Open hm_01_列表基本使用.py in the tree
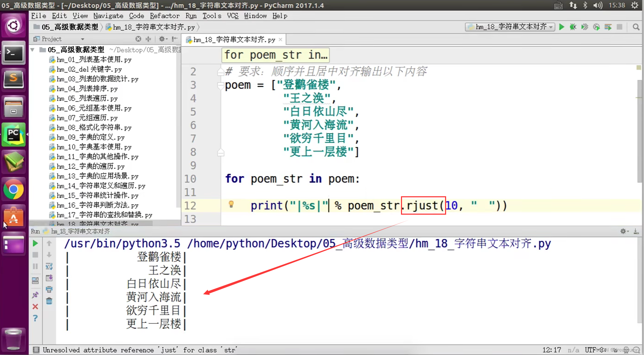This screenshot has width=644, height=355. tap(90, 60)
